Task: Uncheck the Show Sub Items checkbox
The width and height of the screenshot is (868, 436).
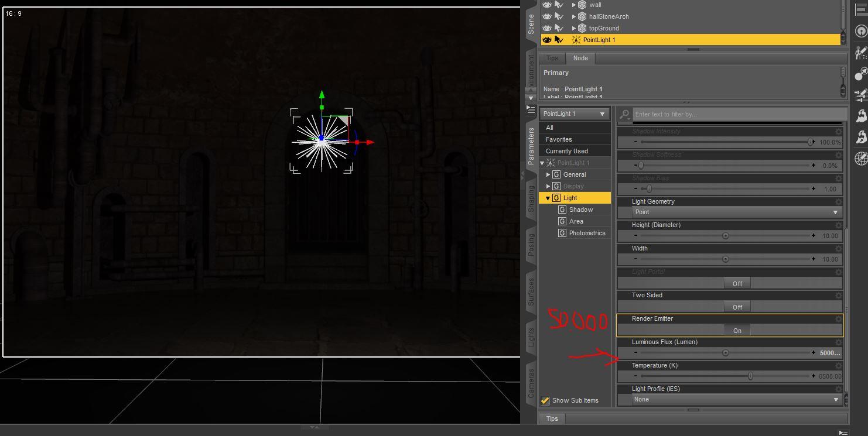Action: coord(545,400)
